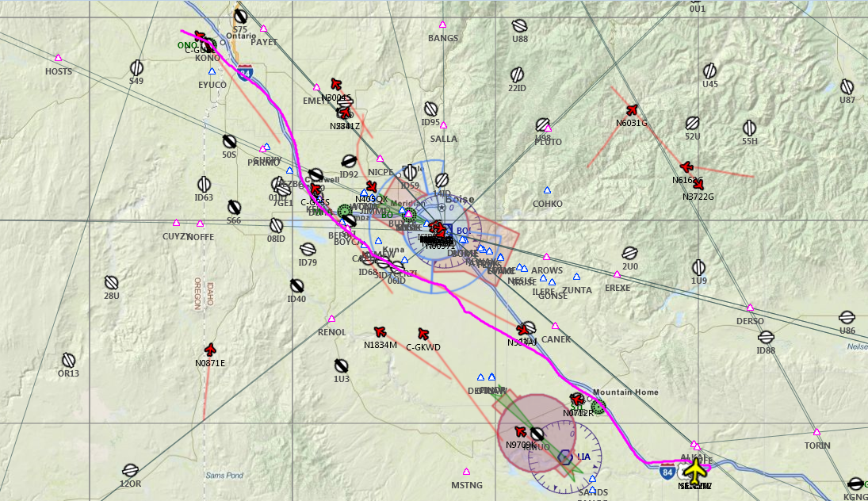Click airport symbol OR13

pyautogui.click(x=68, y=361)
